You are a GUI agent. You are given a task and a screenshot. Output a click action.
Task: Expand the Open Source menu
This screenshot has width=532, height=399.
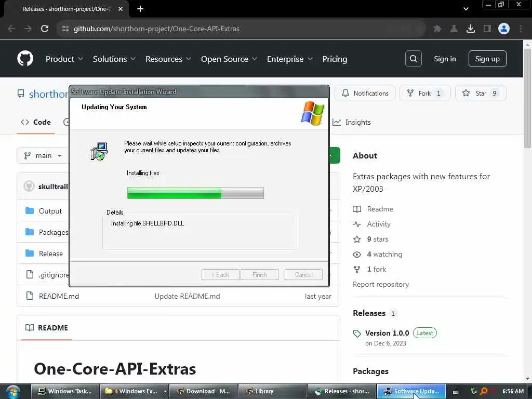coord(229,59)
